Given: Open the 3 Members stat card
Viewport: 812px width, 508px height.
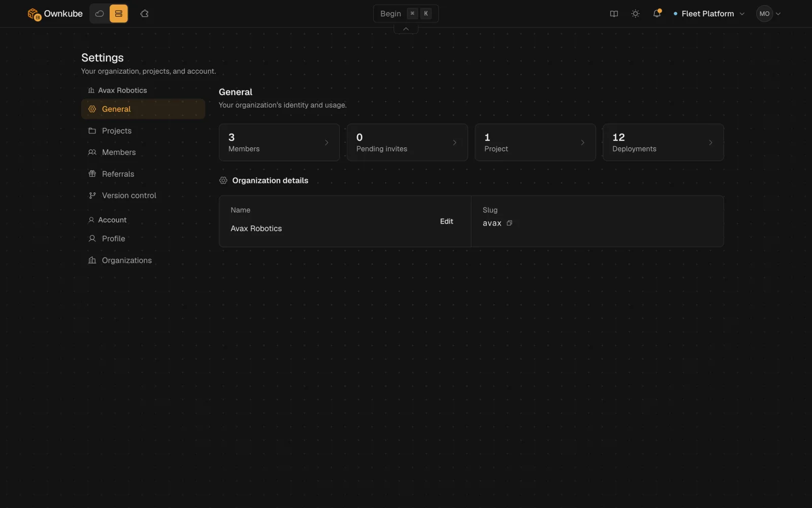Looking at the screenshot, I should coord(279,142).
